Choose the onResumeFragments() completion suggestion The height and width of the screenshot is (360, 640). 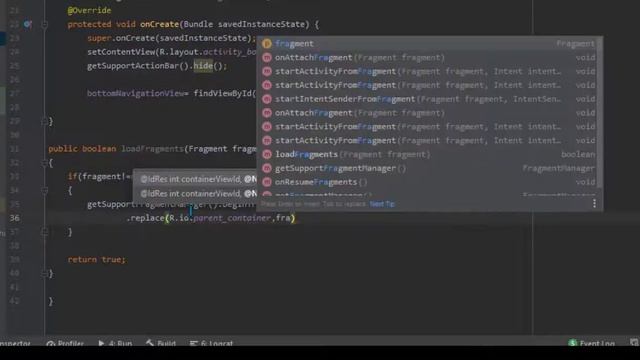point(429,182)
